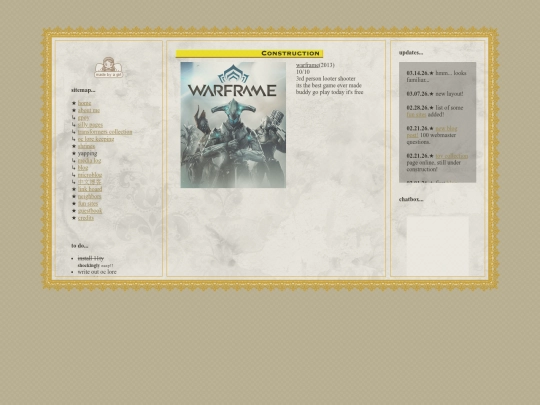Screen dimensions: 540x405
Task: Click the yellow Construction banner
Action: coord(249,53)
